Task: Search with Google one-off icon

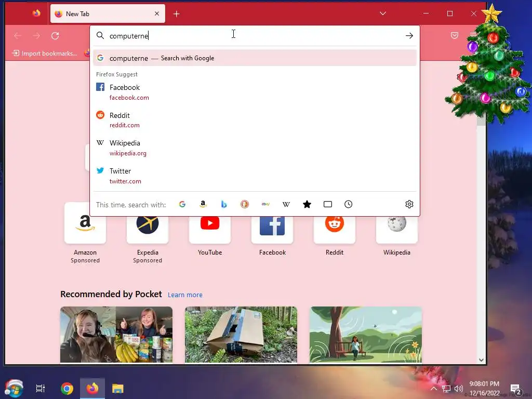Action: pyautogui.click(x=182, y=204)
